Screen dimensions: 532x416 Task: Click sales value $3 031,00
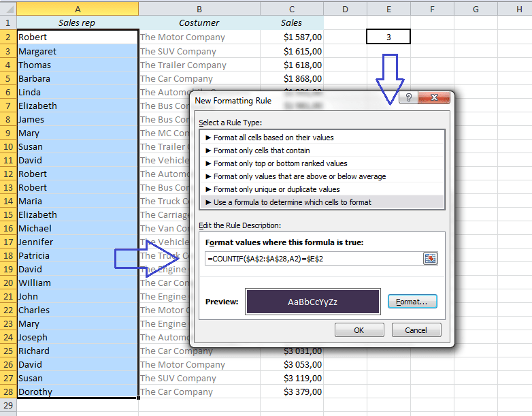292,351
